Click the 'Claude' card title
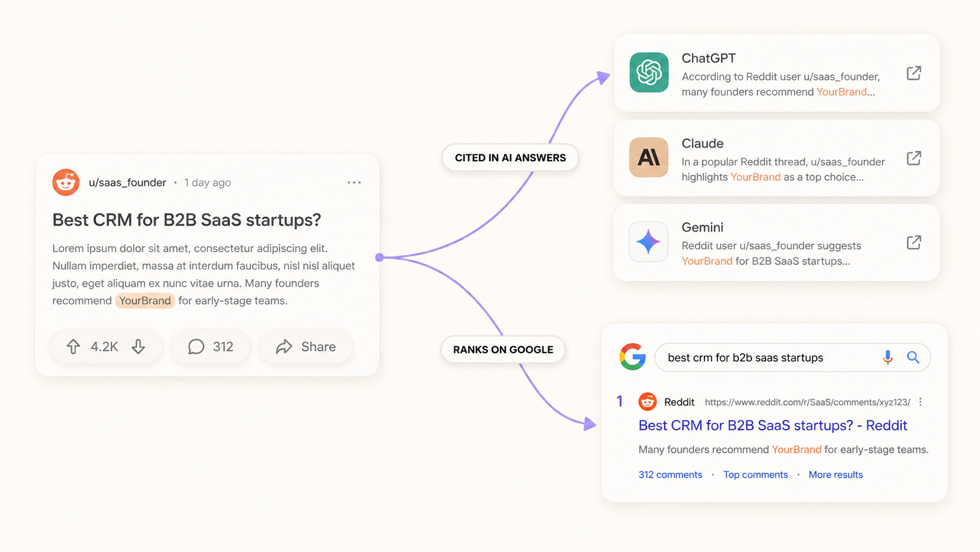This screenshot has height=552, width=980. [702, 143]
